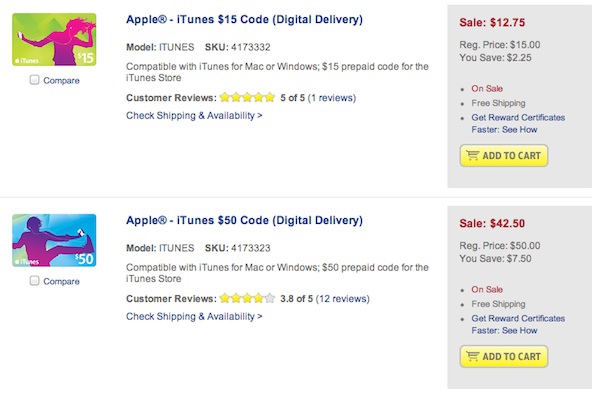Image resolution: width=600 pixels, height=397 pixels.
Task: Click On Sale link for $50 code
Action: tap(487, 290)
